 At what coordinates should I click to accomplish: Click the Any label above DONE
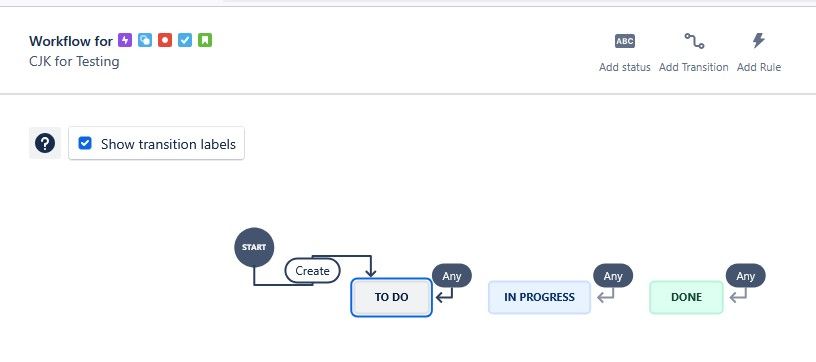(x=746, y=276)
